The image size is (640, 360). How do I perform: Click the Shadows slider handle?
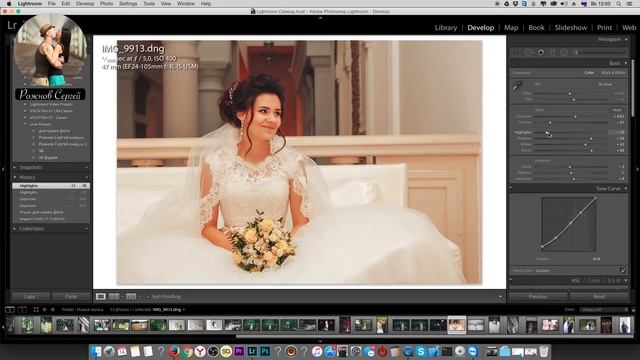pyautogui.click(x=591, y=139)
